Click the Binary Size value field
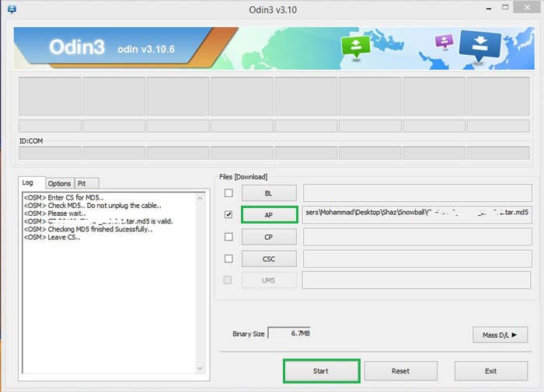Viewport: 544px width, 392px height. click(289, 334)
